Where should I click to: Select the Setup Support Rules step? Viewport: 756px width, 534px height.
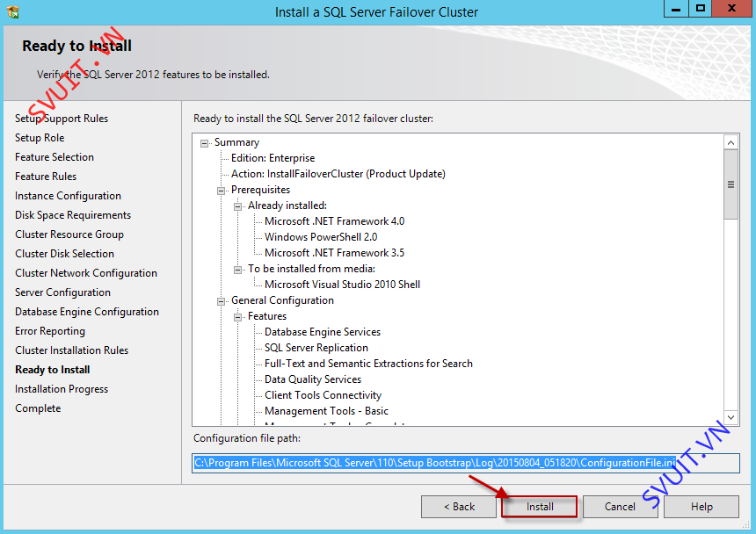click(62, 119)
